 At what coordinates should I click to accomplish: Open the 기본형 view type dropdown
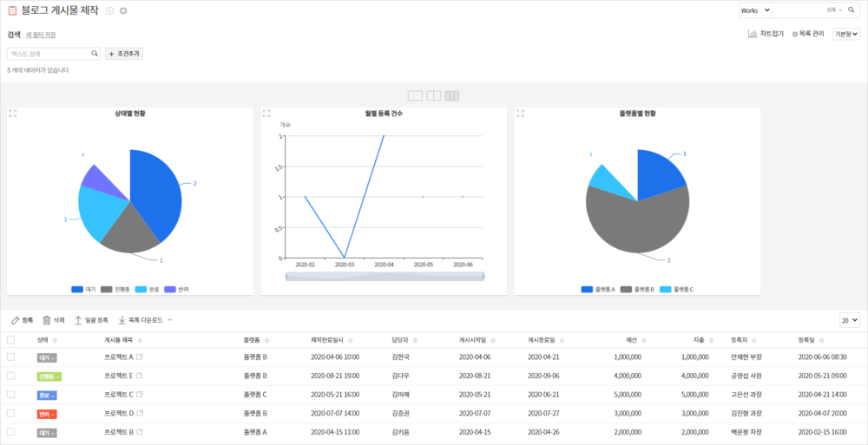click(x=845, y=35)
